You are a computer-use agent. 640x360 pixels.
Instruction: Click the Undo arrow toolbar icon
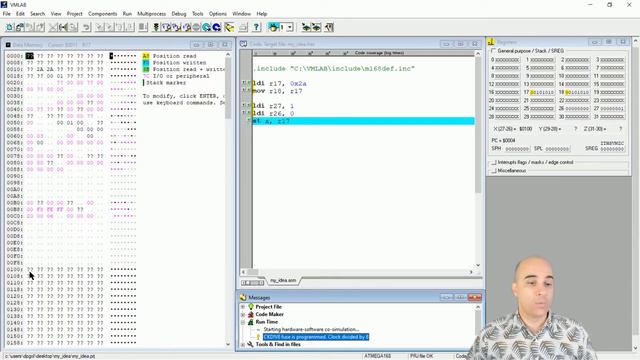point(87,27)
